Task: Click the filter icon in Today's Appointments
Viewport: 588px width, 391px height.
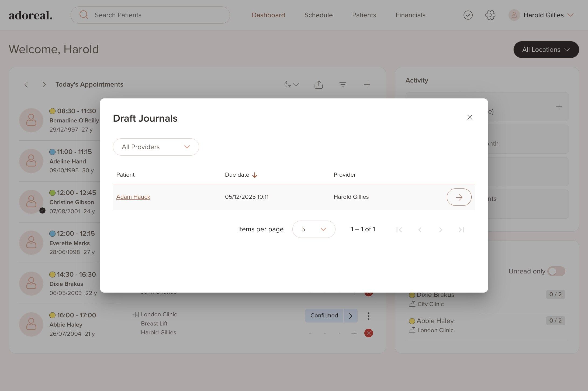Action: tap(343, 85)
